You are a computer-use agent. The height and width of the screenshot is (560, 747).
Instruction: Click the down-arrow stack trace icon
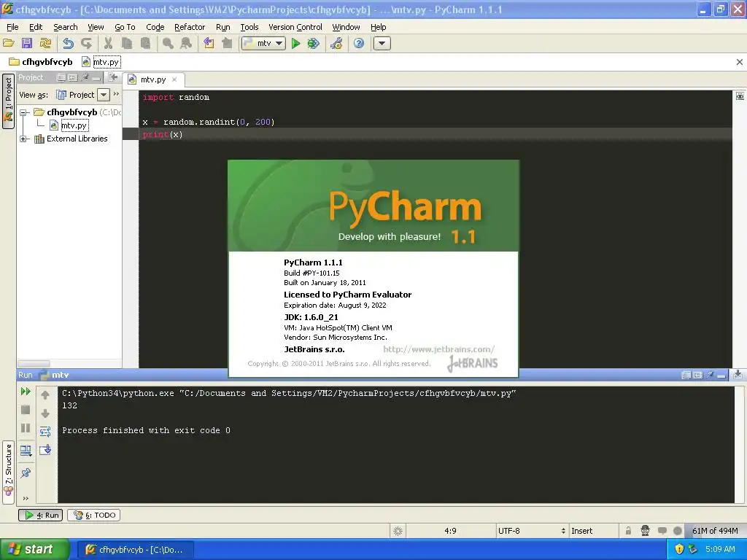(x=45, y=413)
